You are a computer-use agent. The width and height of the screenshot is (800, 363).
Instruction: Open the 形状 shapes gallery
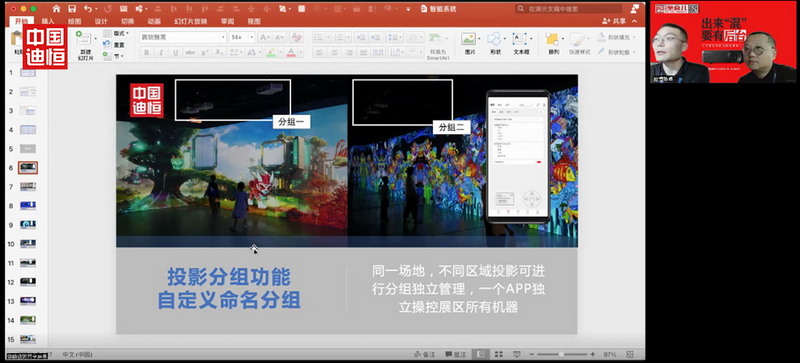(494, 43)
